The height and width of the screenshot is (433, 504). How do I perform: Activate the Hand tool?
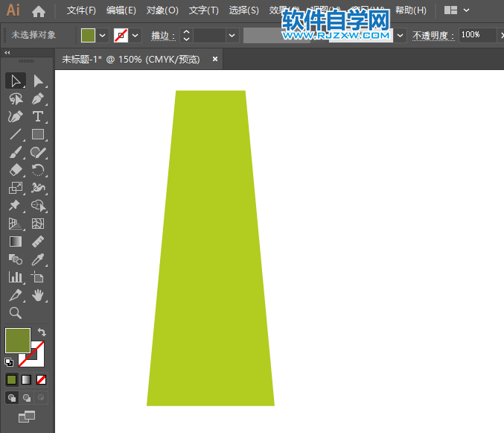click(x=38, y=295)
